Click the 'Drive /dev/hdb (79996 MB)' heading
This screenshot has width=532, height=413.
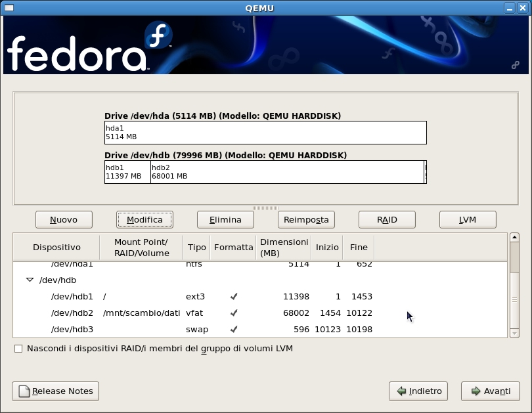click(x=226, y=156)
